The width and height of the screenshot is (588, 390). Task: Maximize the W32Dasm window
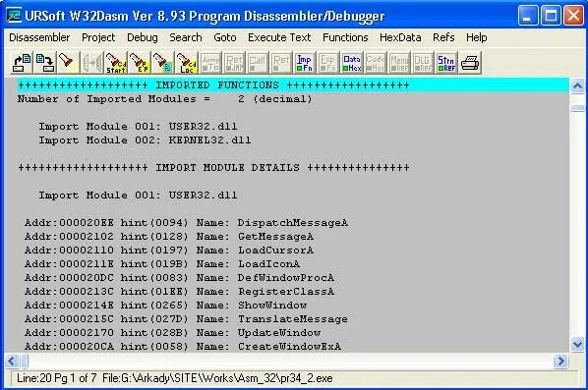coord(551,16)
